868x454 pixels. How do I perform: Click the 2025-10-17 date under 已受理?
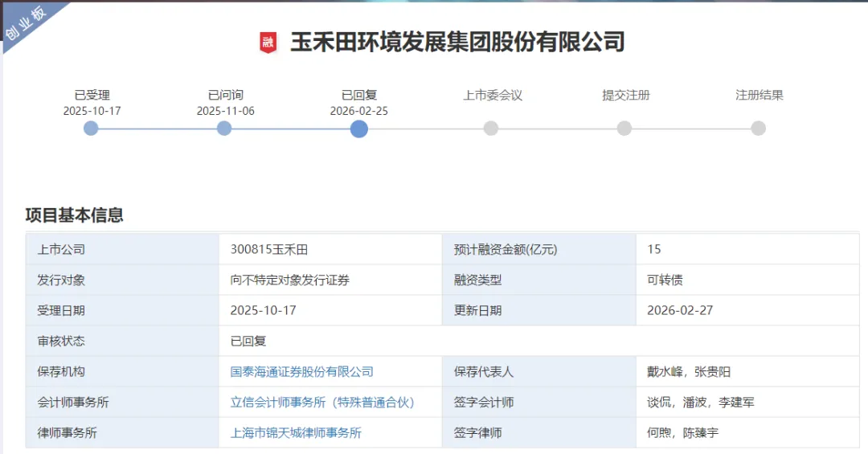tap(92, 111)
